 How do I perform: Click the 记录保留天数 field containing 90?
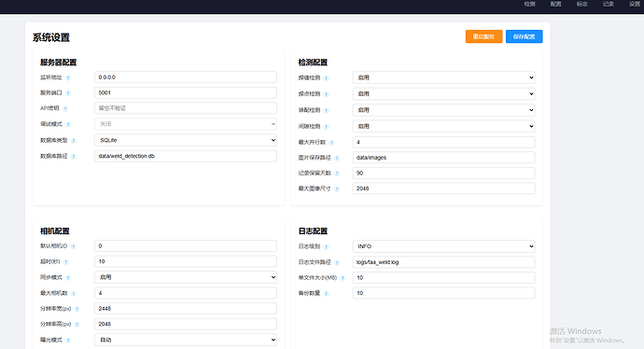click(443, 173)
